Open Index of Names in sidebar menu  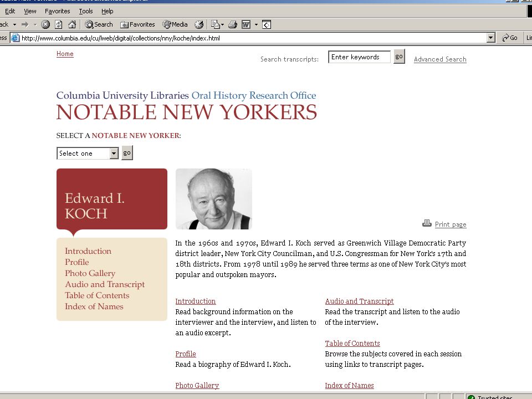point(94,306)
